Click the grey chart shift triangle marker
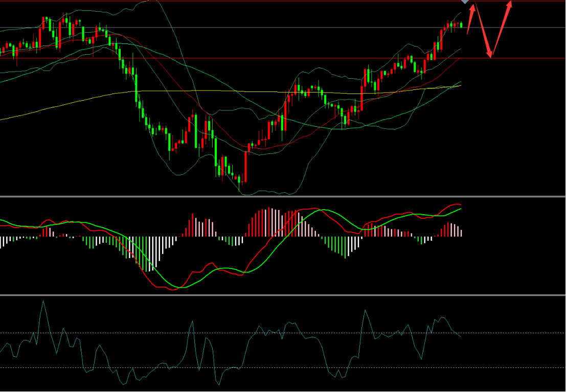 (x=465, y=2)
